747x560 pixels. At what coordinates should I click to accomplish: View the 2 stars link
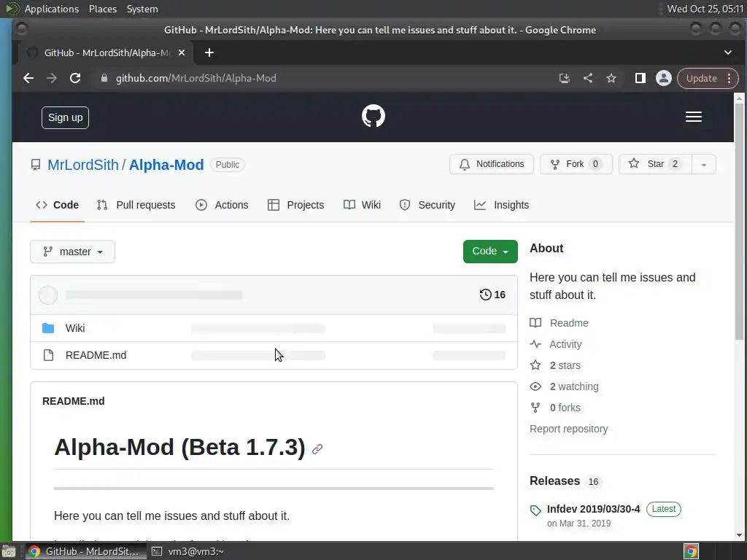[555, 365]
